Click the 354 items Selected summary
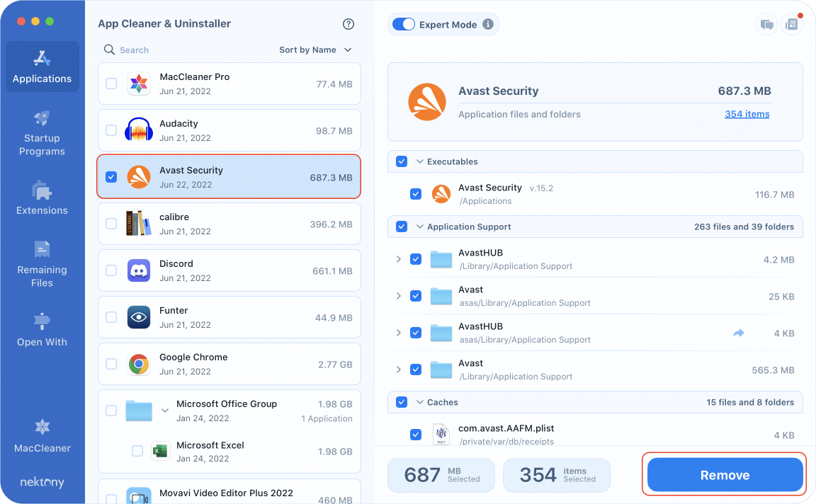Screen dimensions: 816x504 [x=557, y=475]
